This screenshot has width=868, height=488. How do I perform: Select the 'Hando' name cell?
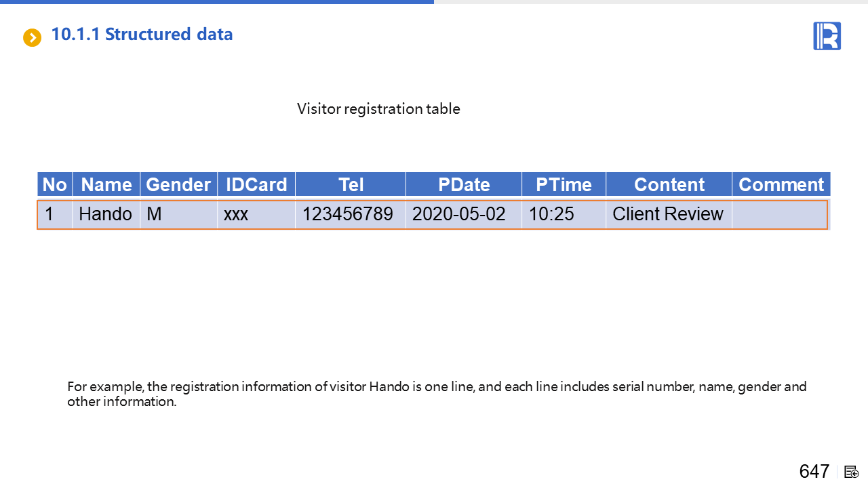tap(105, 214)
